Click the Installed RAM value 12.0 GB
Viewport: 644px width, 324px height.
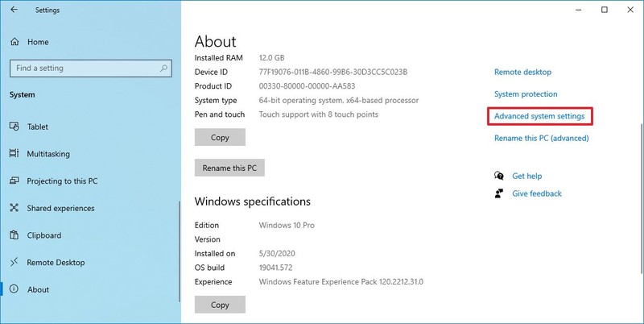(271, 58)
